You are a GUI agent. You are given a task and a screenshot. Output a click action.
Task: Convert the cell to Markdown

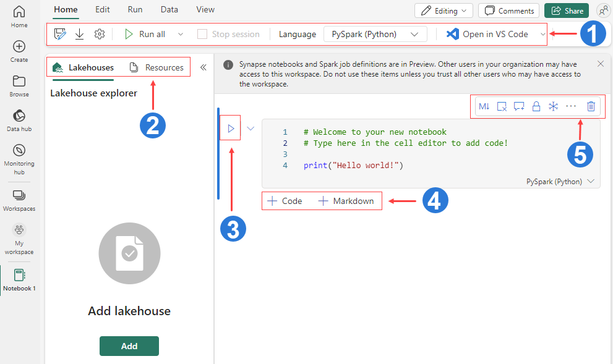[484, 106]
